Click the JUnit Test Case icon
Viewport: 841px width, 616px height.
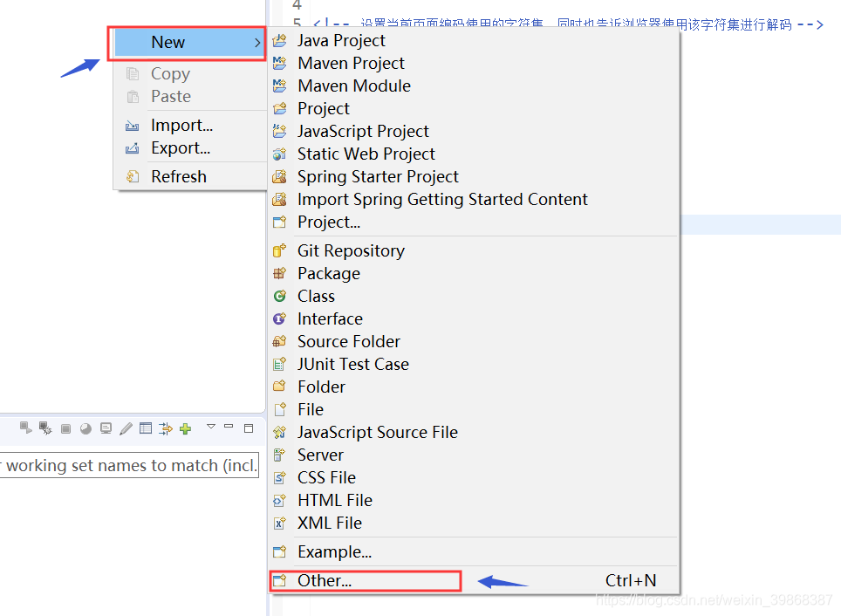279,365
